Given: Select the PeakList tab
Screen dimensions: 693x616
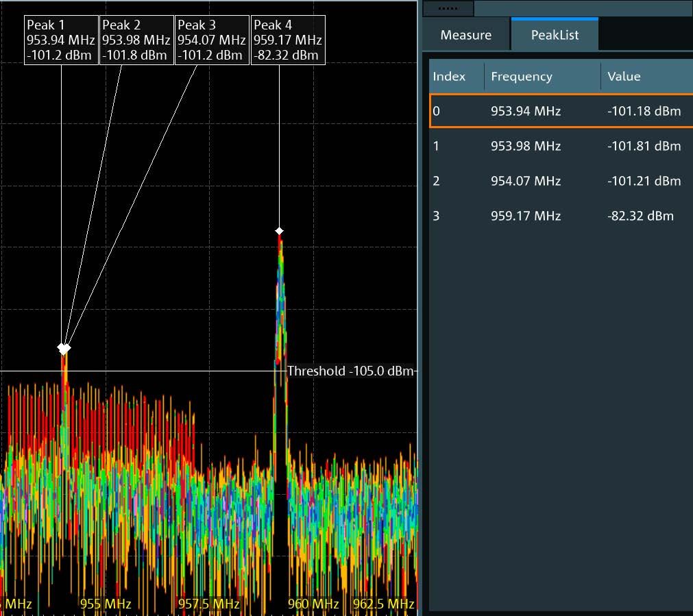Looking at the screenshot, I should point(555,35).
